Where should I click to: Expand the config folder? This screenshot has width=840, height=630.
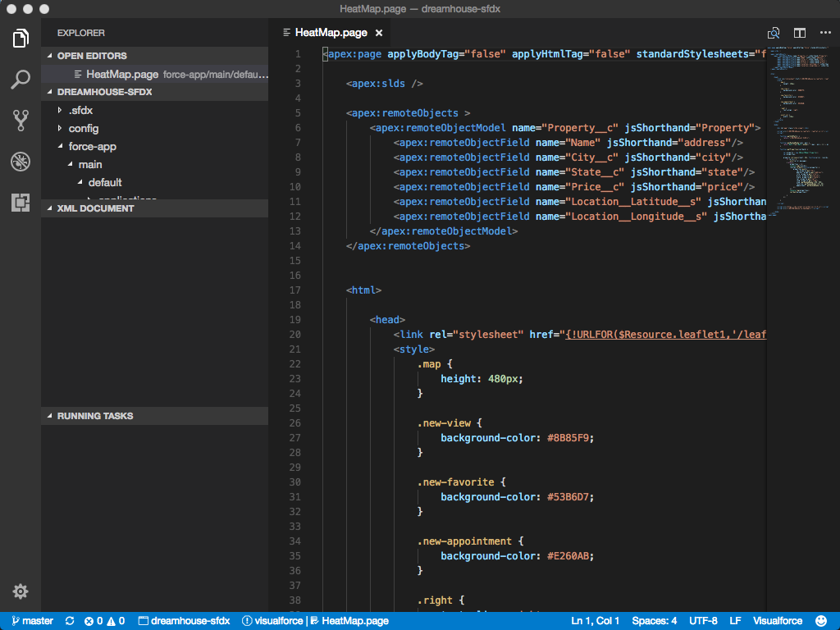pyautogui.click(x=83, y=128)
